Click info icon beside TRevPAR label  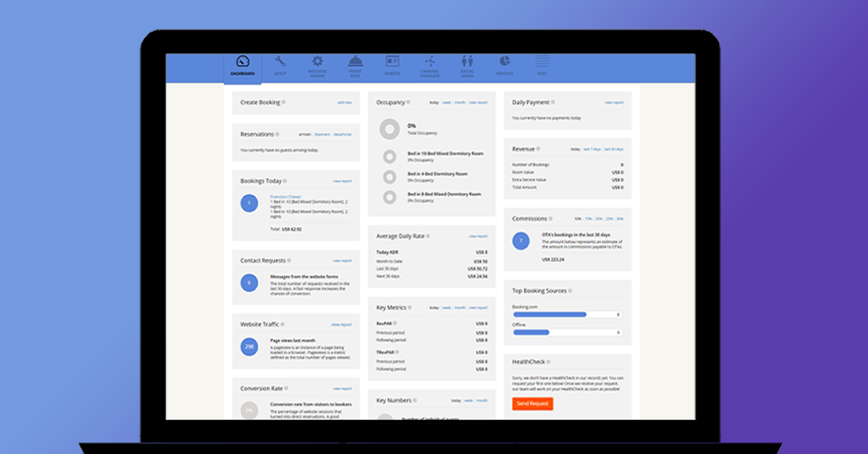(396, 352)
